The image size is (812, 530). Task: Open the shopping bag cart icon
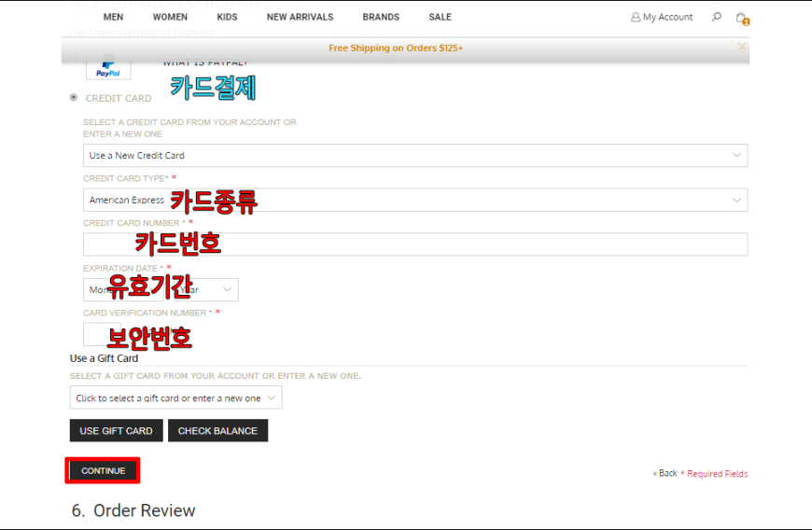click(x=742, y=18)
